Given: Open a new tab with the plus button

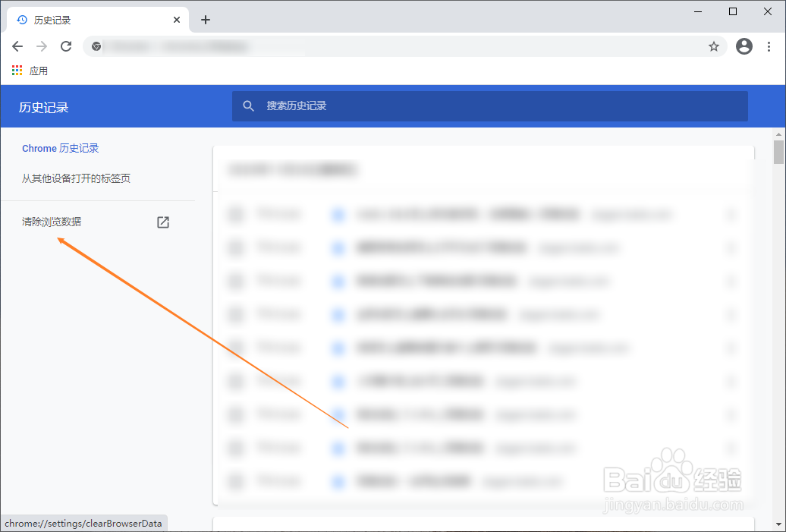Looking at the screenshot, I should point(205,20).
